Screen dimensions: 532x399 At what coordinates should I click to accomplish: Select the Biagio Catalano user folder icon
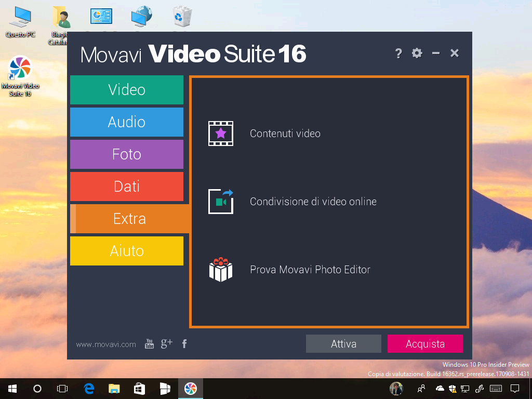click(61, 18)
